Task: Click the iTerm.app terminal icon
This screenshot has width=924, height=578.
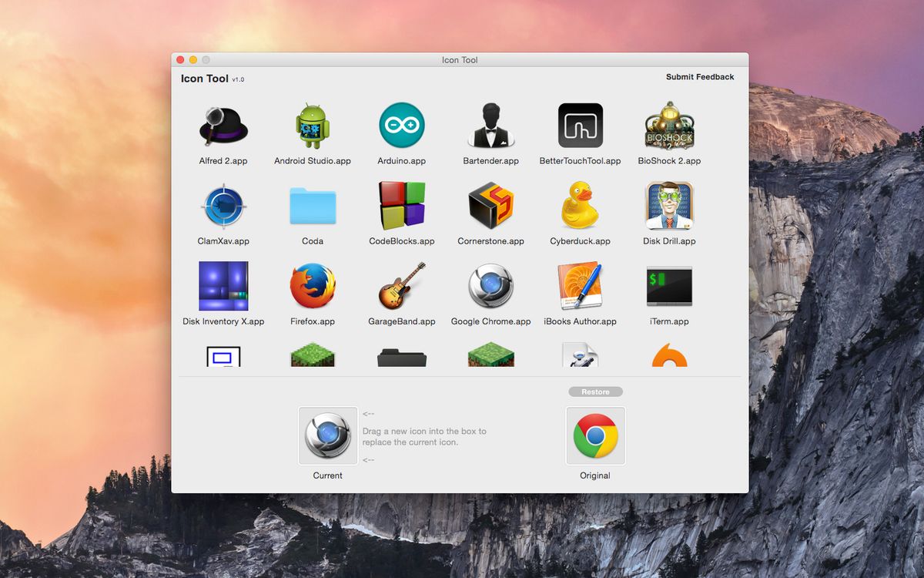Action: point(669,286)
